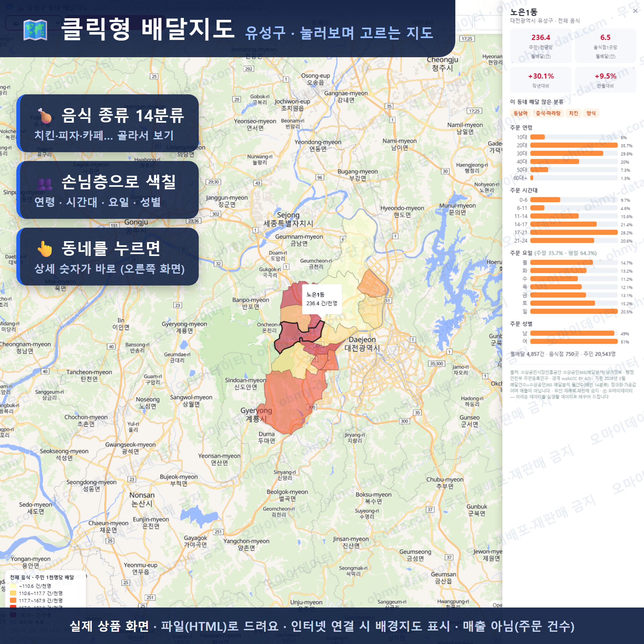Close the 노은1동 detail panel
Image resolution: width=644 pixels, height=644 pixels.
635,11
